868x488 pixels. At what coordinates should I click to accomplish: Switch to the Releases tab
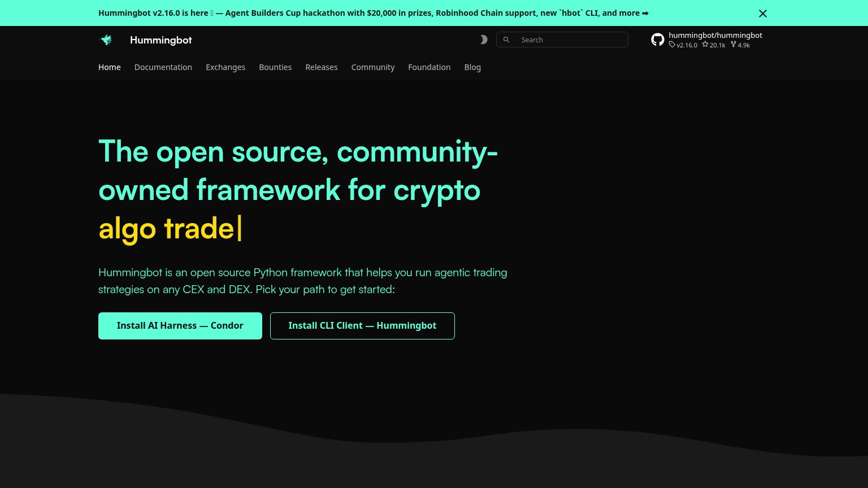tap(322, 67)
